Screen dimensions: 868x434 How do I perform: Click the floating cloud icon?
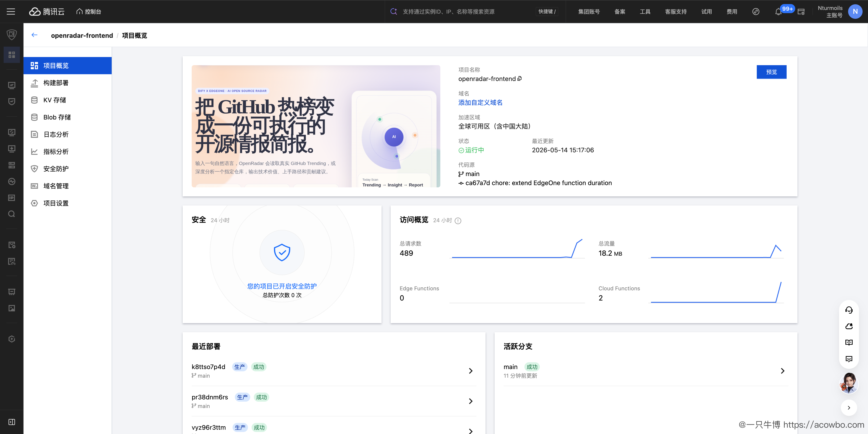point(849,326)
